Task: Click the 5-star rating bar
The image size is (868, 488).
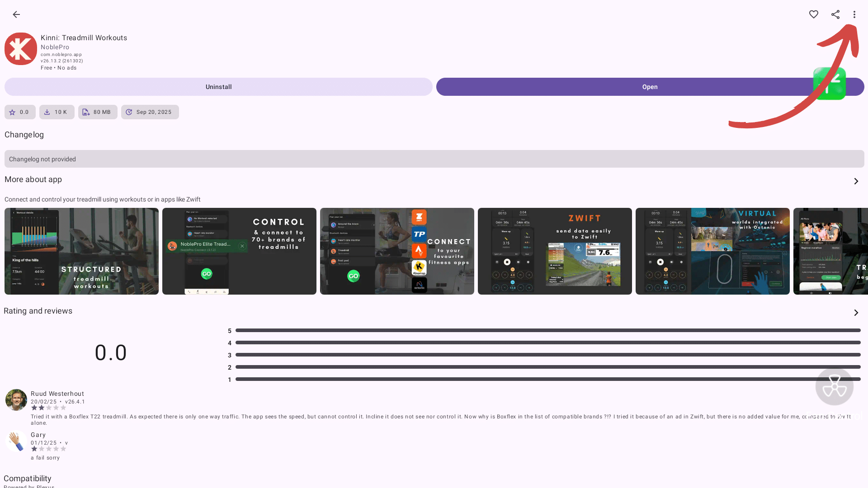Action: tap(547, 330)
